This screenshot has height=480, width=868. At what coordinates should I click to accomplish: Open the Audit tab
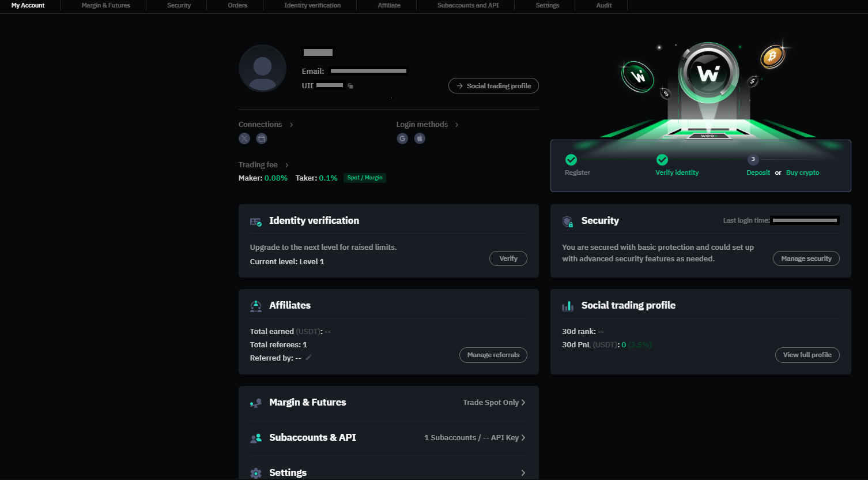604,5
